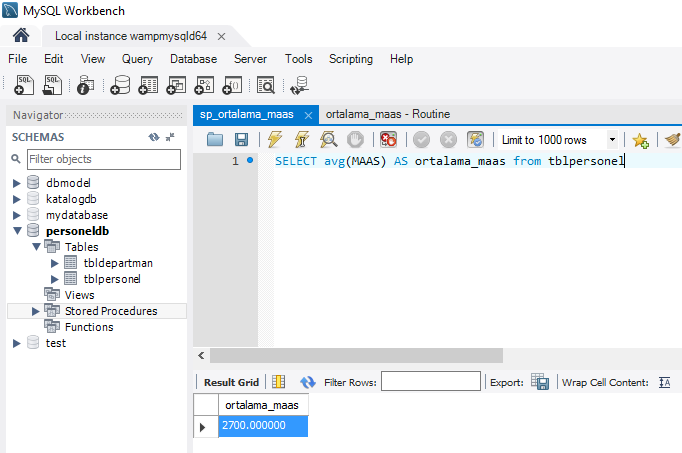
Task: Collapse the Tables node
Action: [x=37, y=247]
